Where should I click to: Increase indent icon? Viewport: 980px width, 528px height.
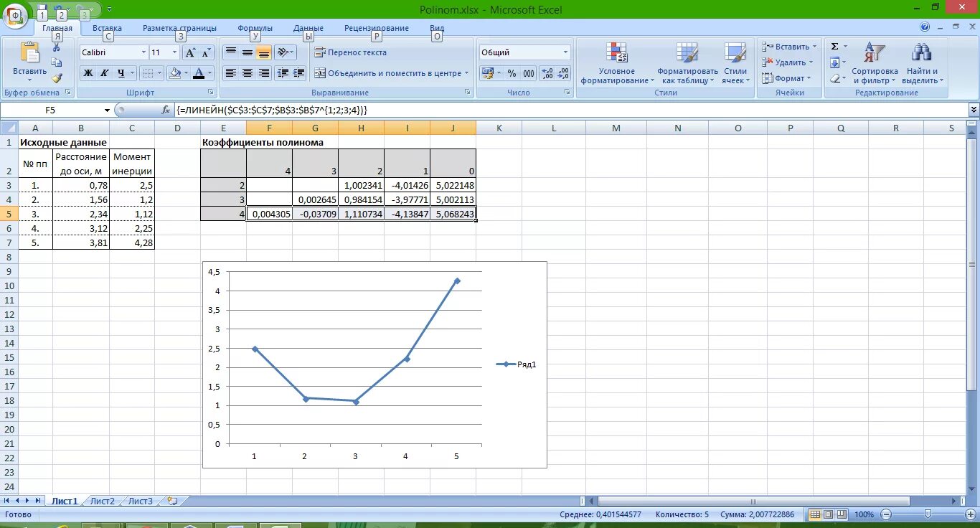click(299, 73)
